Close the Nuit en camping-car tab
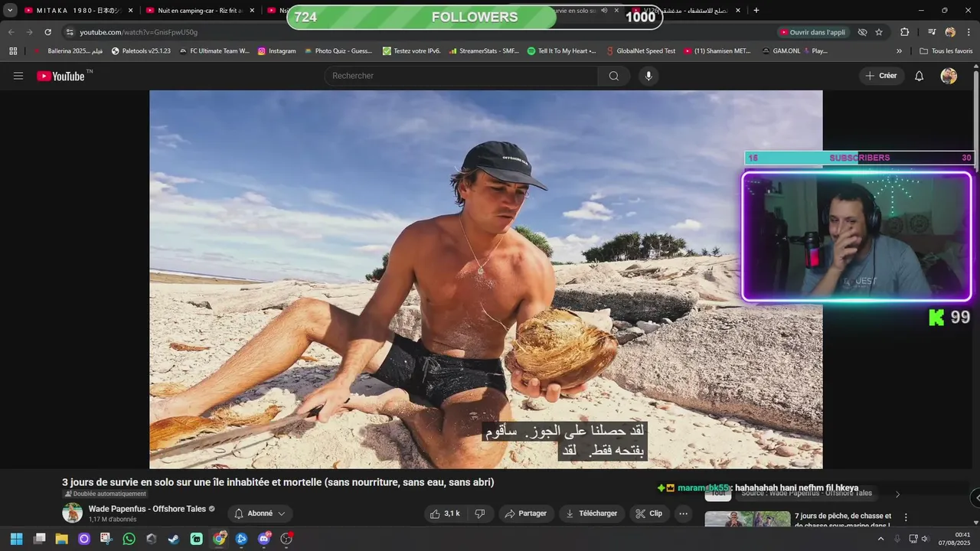 pos(252,11)
